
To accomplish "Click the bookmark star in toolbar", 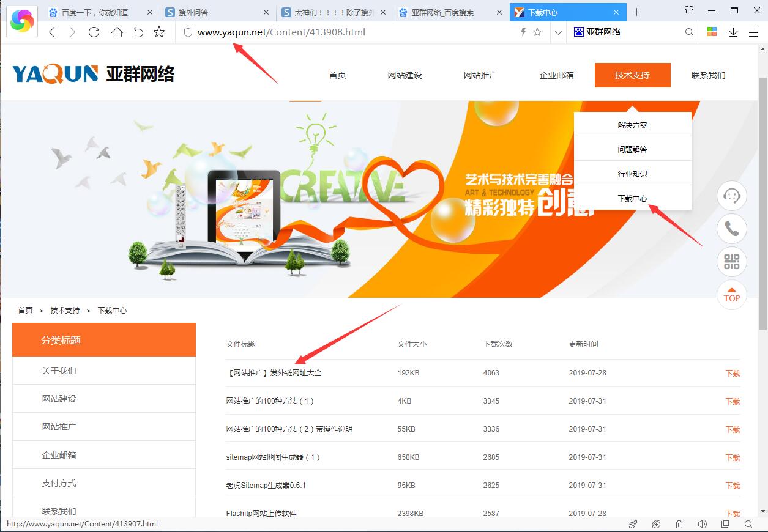I will 159,32.
